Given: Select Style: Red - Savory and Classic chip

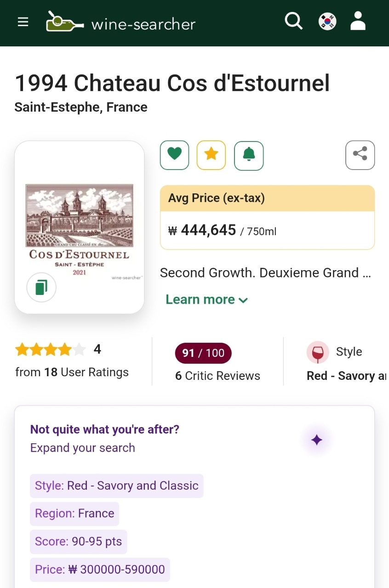Looking at the screenshot, I should point(117,486).
